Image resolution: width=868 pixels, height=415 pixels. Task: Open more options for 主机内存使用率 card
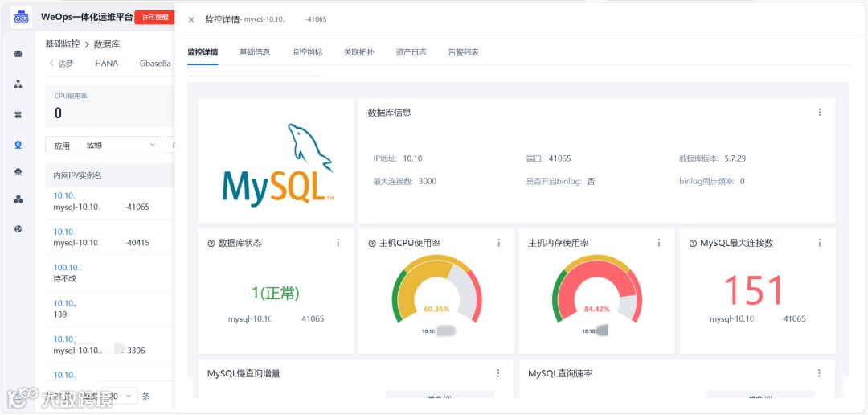659,243
